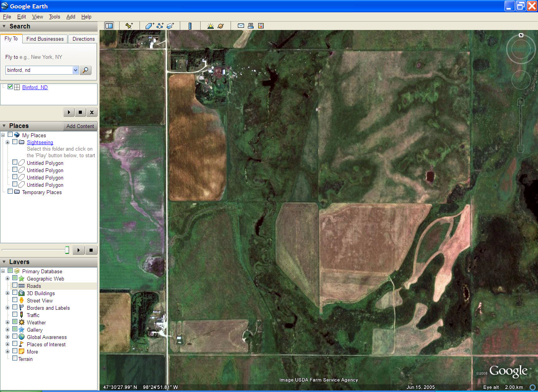This screenshot has width=538, height=392.
Task: Click the Add Content button
Action: [80, 126]
